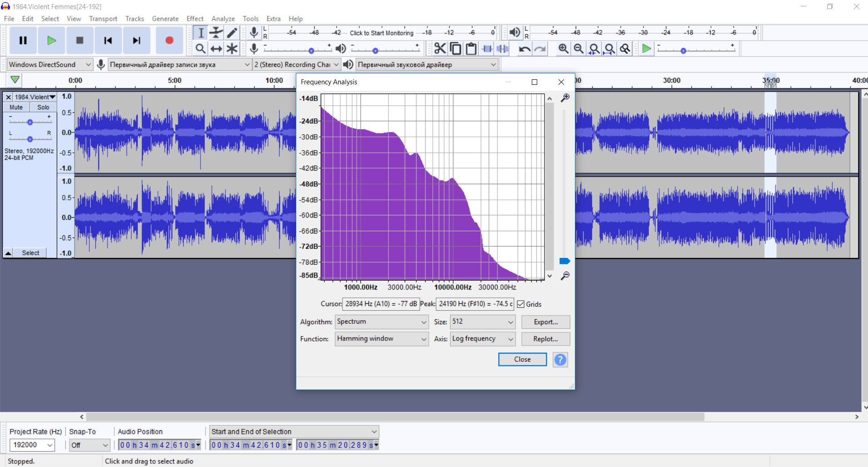This screenshot has height=467, width=868.
Task: Click the Silence audio selection icon
Action: pyautogui.click(x=502, y=49)
